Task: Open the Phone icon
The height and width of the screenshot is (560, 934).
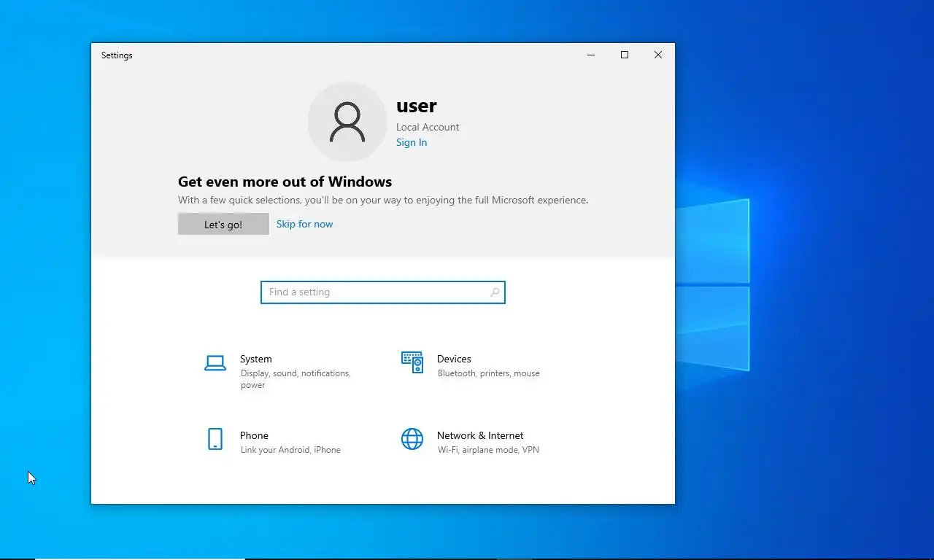Action: [215, 439]
